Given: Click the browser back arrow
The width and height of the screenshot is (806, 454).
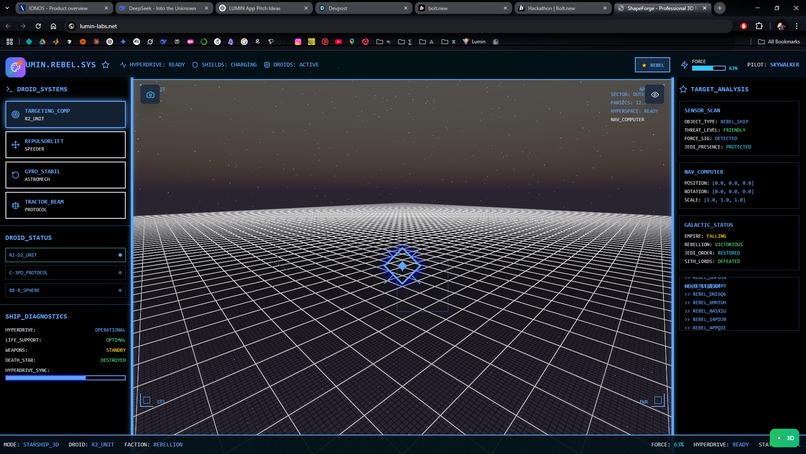Looking at the screenshot, I should coord(8,26).
